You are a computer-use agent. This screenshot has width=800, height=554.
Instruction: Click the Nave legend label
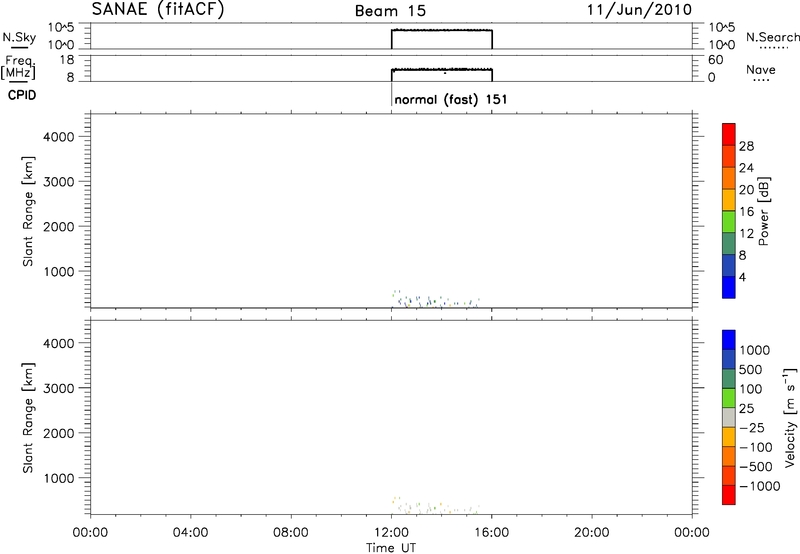[x=761, y=69]
